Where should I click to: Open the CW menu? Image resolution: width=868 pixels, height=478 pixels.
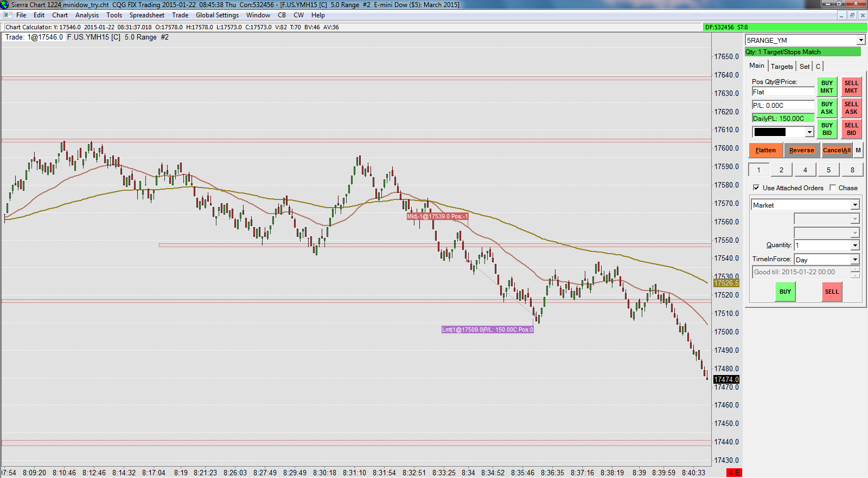coord(298,15)
